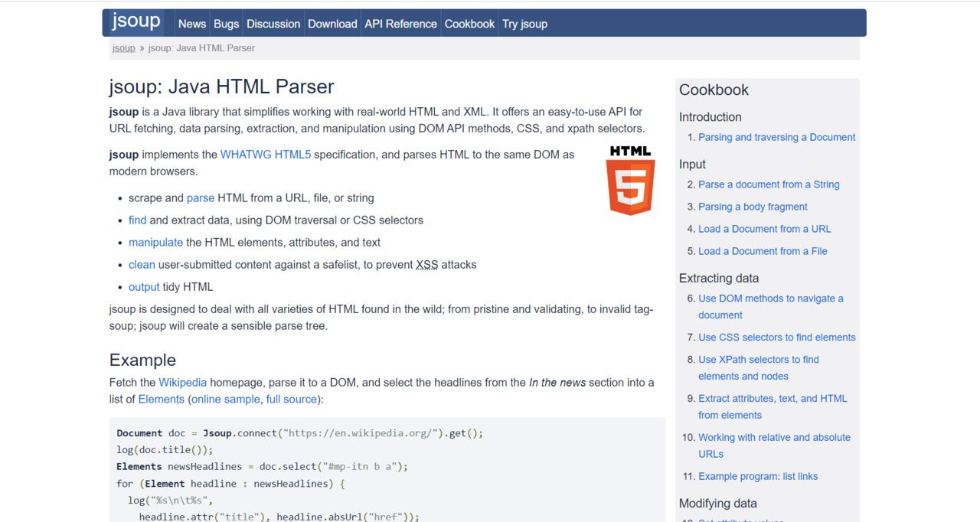The height and width of the screenshot is (522, 980).
Task: Open API Reference in navigation
Action: (x=400, y=24)
